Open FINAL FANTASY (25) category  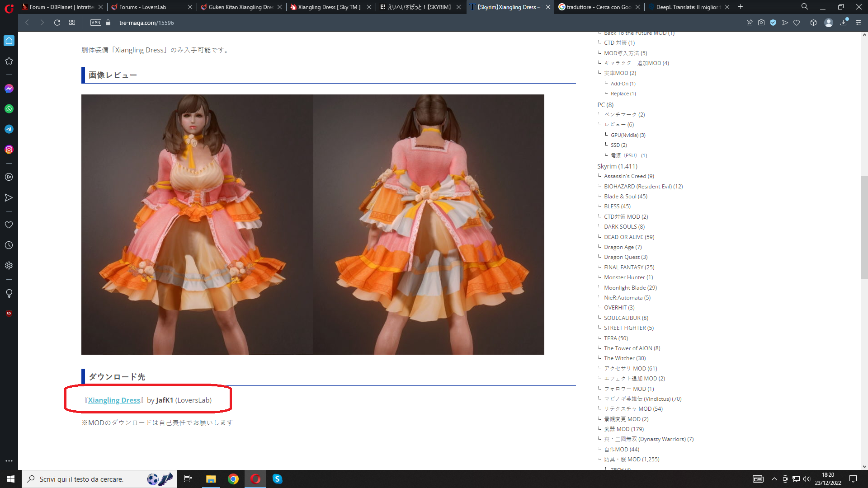pos(629,267)
